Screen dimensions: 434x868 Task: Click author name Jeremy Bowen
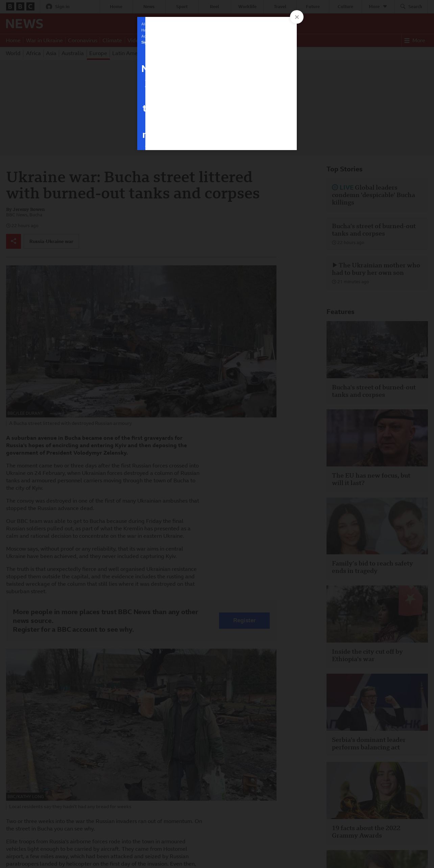tap(29, 209)
